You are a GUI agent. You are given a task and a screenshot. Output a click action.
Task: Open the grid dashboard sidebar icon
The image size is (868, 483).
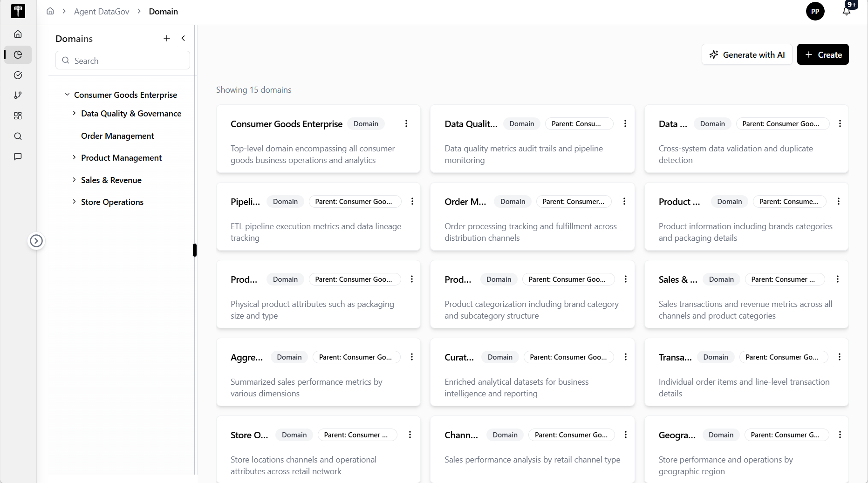point(18,116)
